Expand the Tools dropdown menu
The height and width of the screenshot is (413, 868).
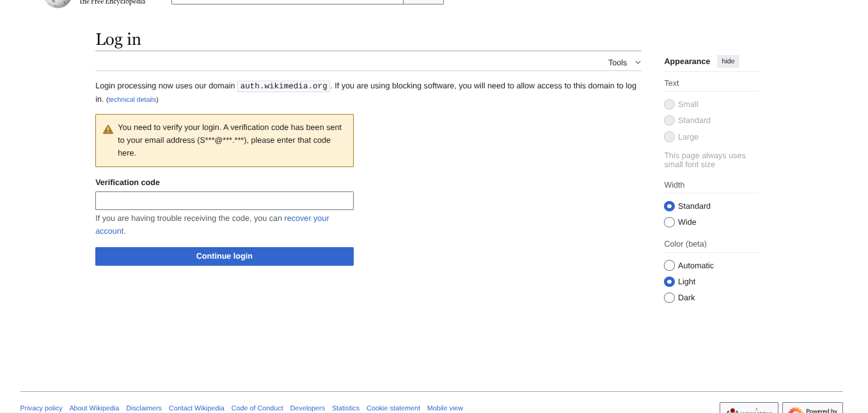pos(624,63)
